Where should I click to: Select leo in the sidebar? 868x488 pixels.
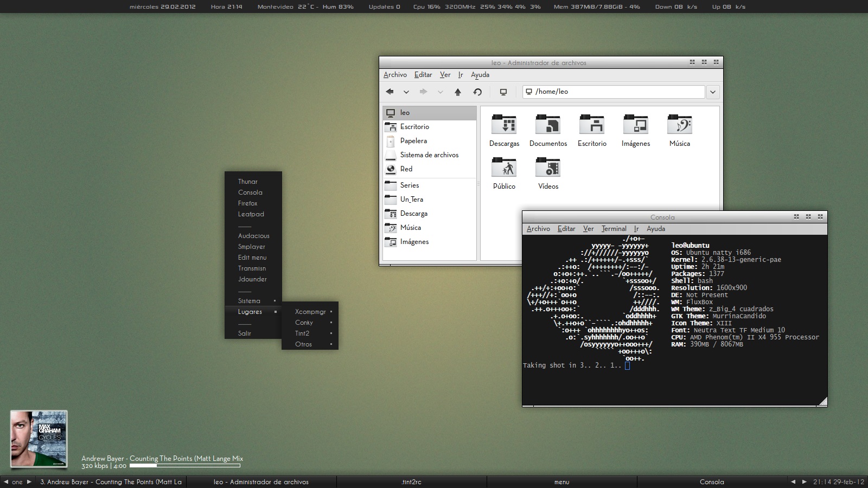(430, 113)
